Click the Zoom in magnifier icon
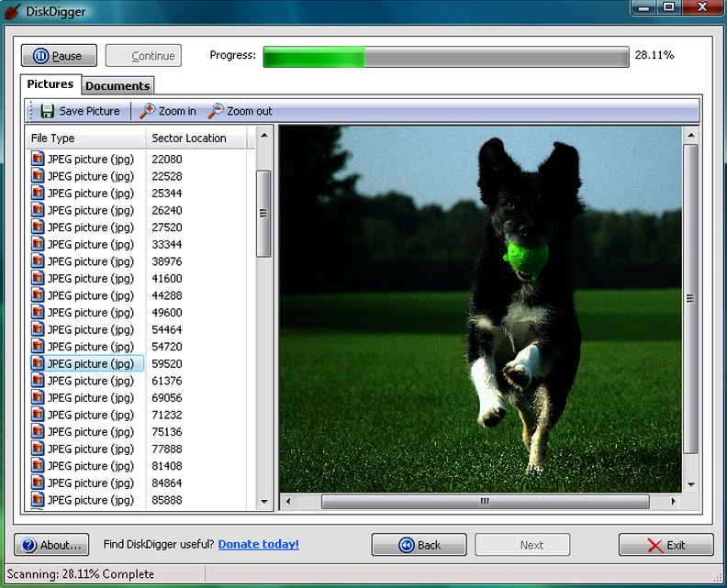727x588 pixels. 148,111
